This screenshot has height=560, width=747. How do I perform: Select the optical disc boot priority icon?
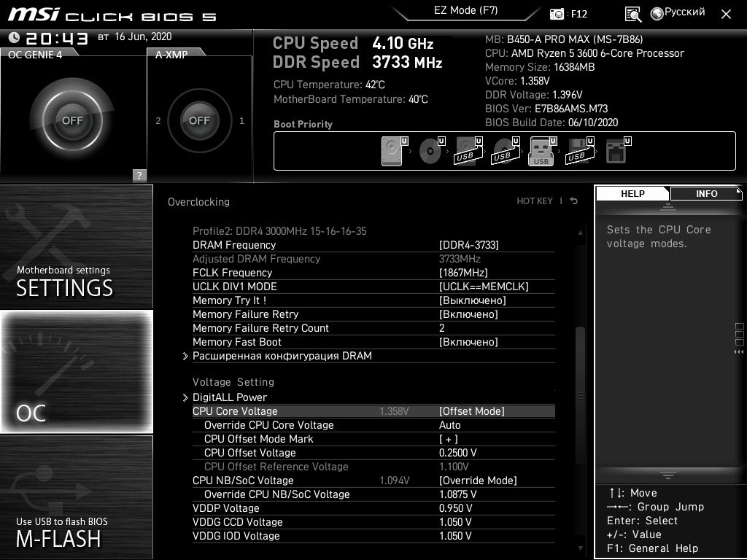(x=432, y=151)
